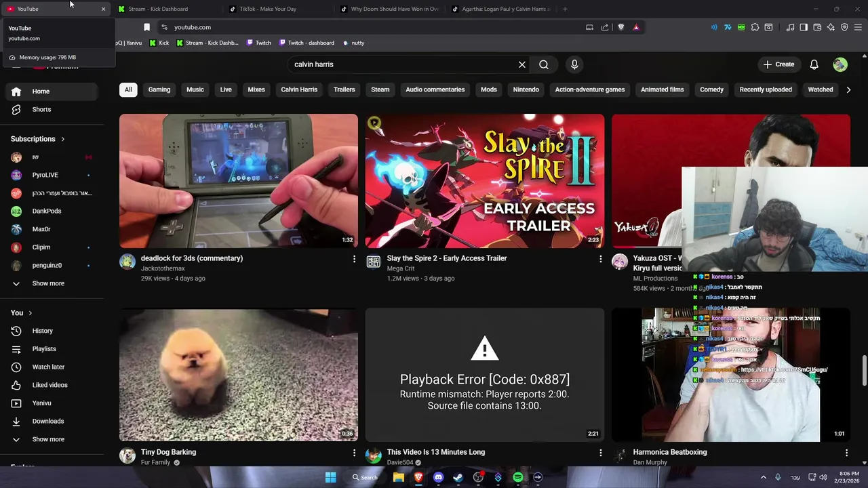Open Mega Crit channel avatar
The width and height of the screenshot is (868, 488).
[x=374, y=262]
